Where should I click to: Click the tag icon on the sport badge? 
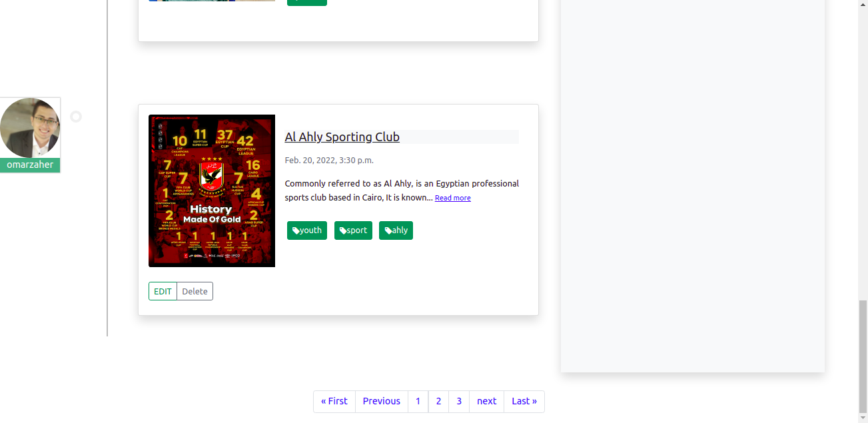(x=343, y=230)
